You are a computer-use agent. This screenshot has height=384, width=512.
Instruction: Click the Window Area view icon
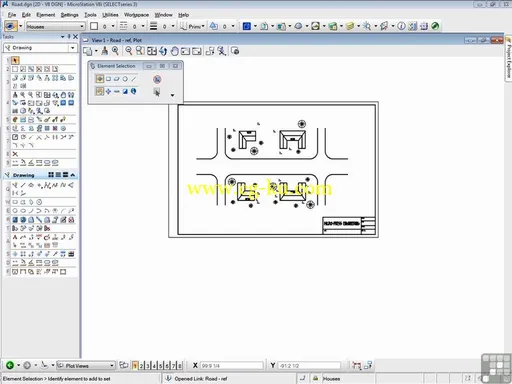(x=140, y=51)
